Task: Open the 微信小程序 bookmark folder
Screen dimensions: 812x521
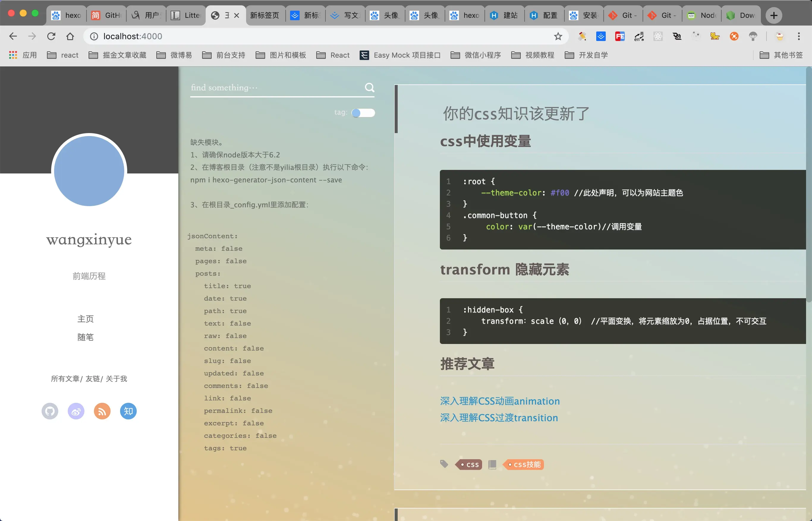Action: (476, 55)
